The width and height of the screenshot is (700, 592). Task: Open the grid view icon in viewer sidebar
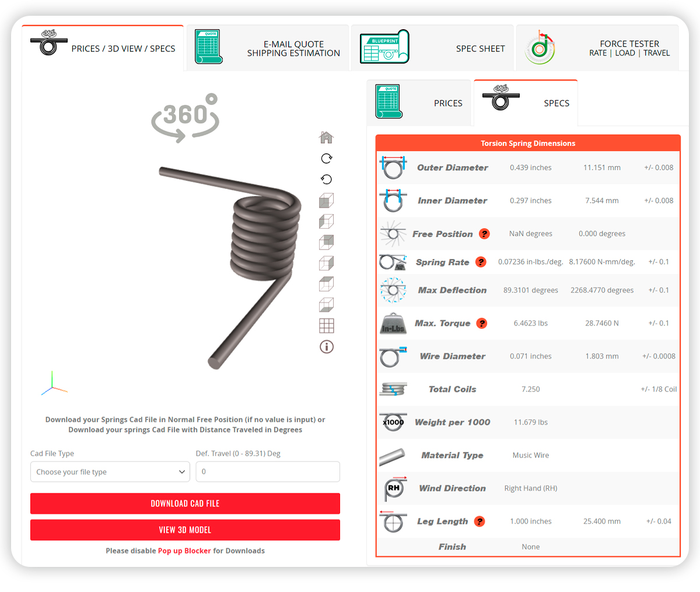click(x=326, y=326)
